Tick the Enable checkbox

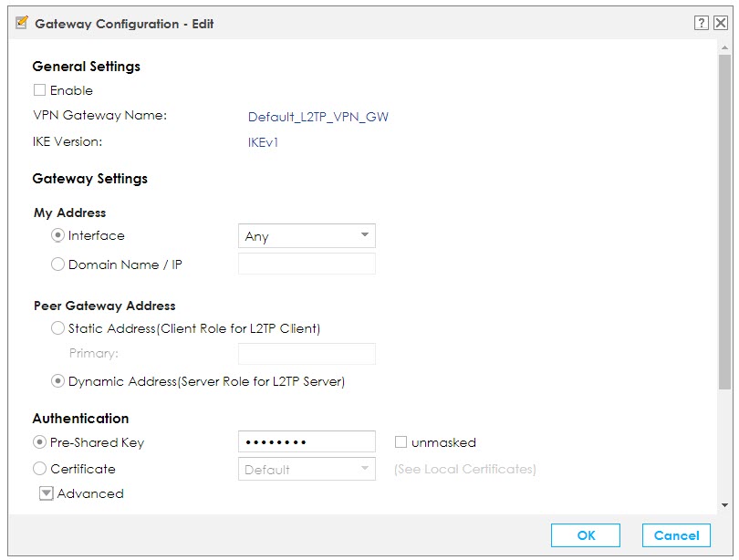coord(39,90)
